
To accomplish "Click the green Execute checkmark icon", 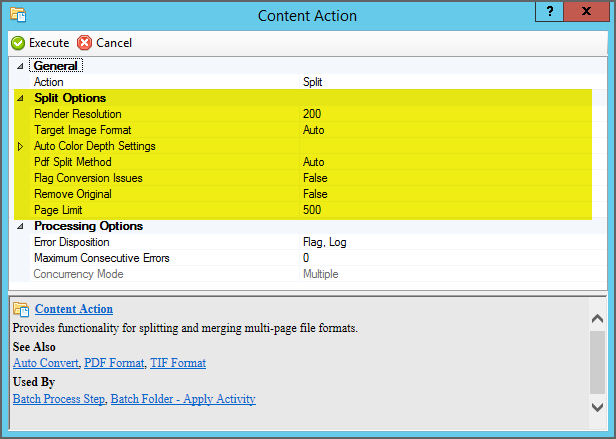I will [18, 43].
